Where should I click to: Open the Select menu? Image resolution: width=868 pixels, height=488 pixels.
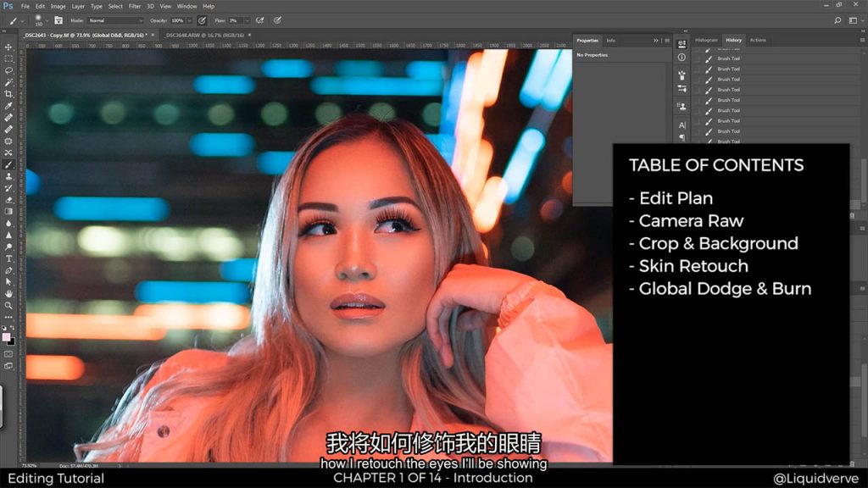click(x=115, y=6)
